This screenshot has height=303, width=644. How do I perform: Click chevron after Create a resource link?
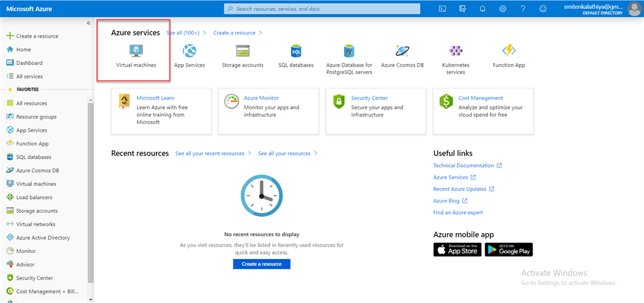261,33
